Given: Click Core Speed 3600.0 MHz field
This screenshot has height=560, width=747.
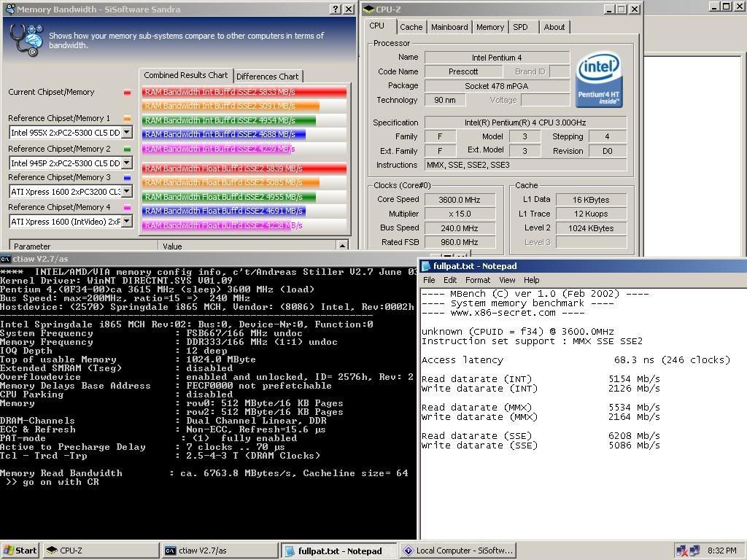Looking at the screenshot, I should 460,200.
